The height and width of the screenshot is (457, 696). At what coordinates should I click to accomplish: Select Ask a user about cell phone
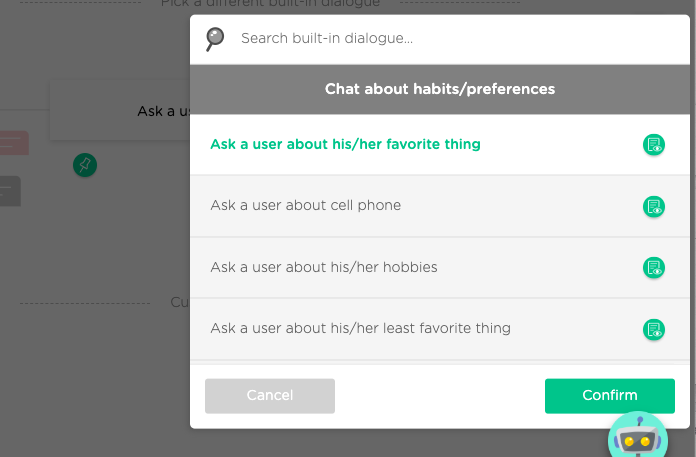click(x=305, y=205)
